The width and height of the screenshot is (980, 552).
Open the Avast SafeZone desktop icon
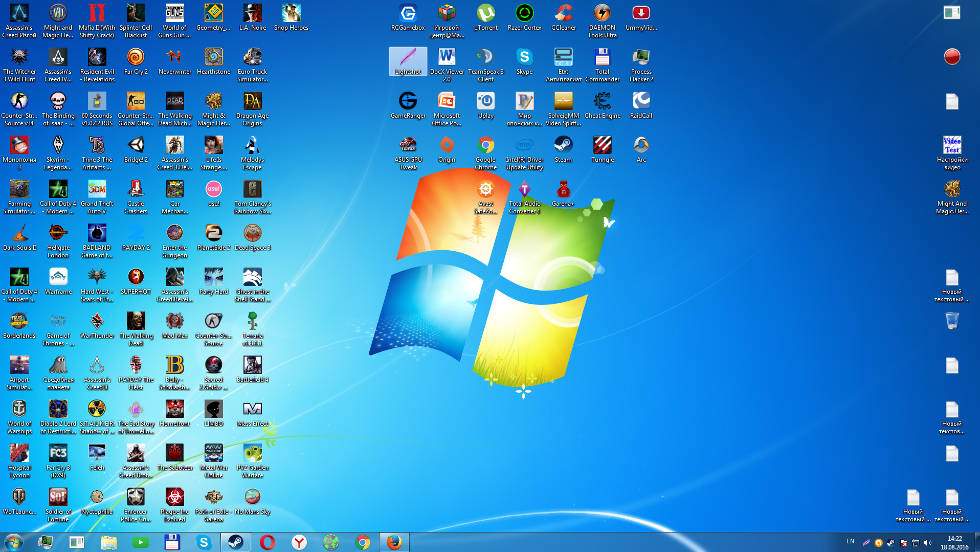tap(485, 197)
